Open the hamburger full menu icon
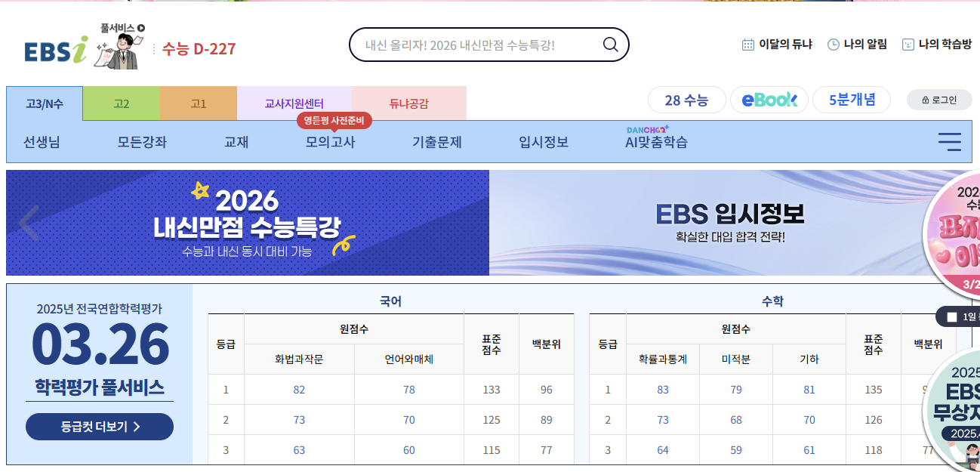This screenshot has height=472, width=980. pos(949,141)
